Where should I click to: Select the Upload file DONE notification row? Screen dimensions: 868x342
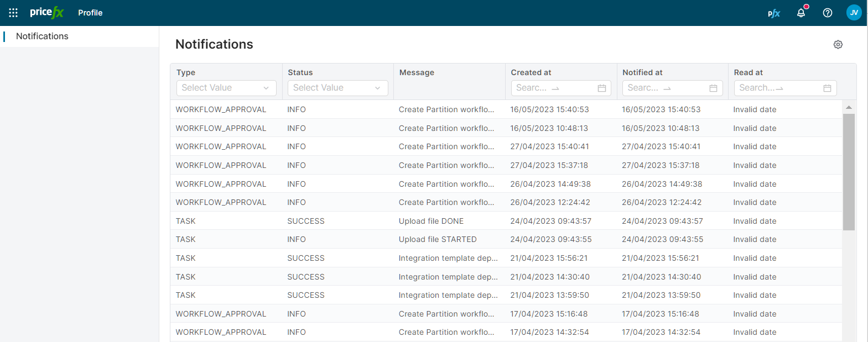click(431, 221)
